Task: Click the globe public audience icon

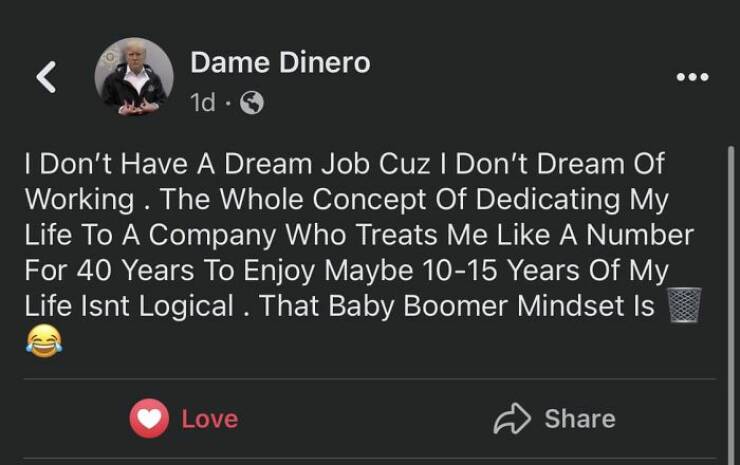Action: coord(253,103)
